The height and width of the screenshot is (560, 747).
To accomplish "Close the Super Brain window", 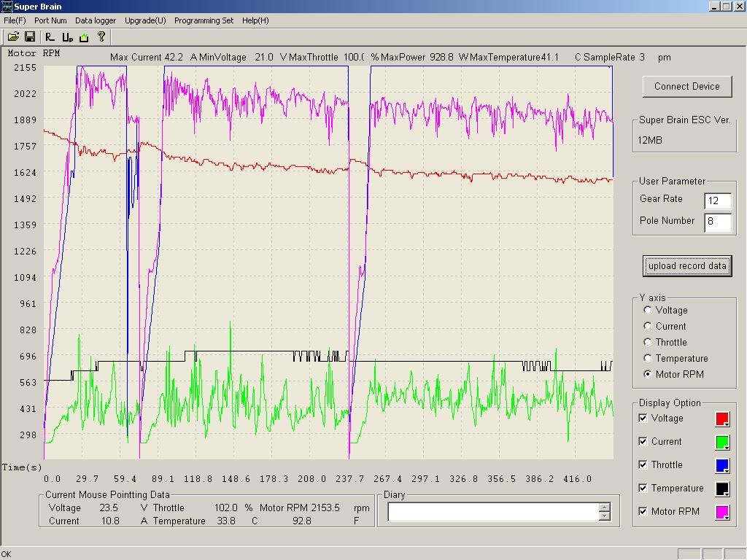I will [x=739, y=6].
